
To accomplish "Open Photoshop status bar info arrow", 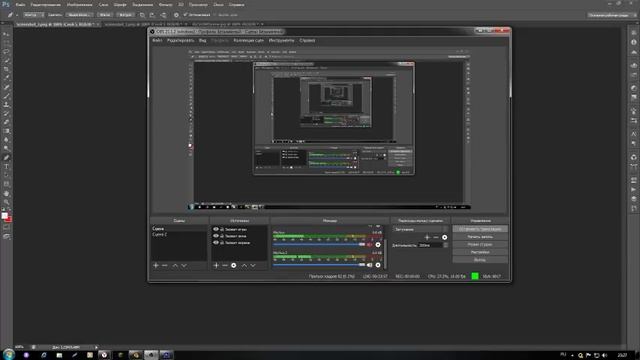I will 96,347.
